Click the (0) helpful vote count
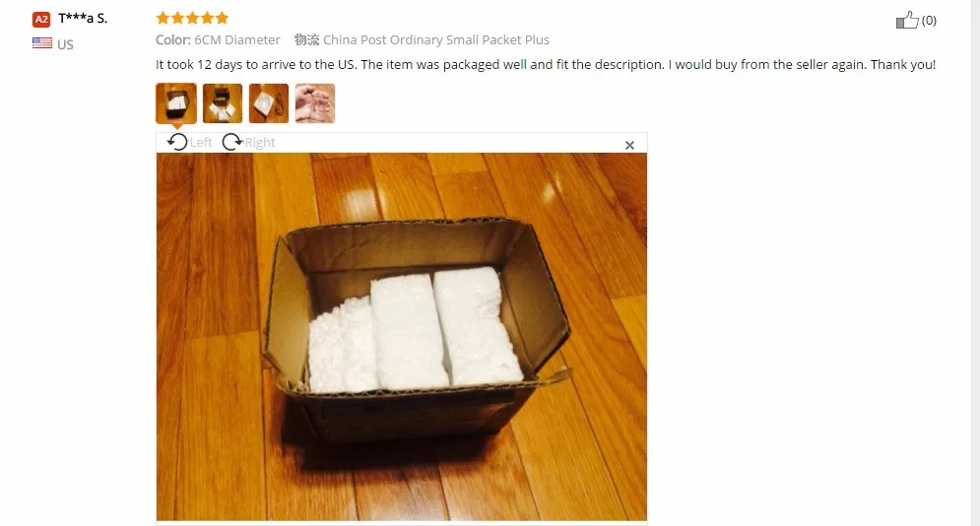Viewport: 980px width, 526px height. coord(929,20)
